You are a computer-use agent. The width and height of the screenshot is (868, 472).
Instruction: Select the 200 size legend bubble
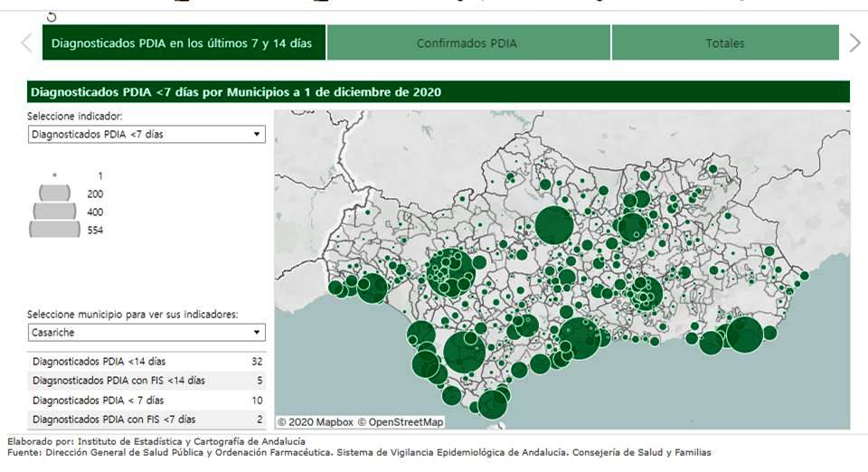click(x=55, y=193)
